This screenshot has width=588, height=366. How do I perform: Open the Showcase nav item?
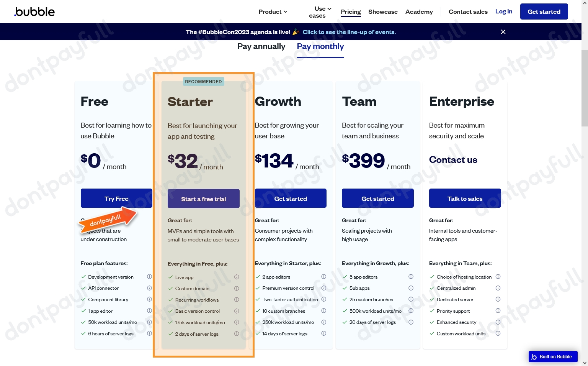(x=383, y=12)
